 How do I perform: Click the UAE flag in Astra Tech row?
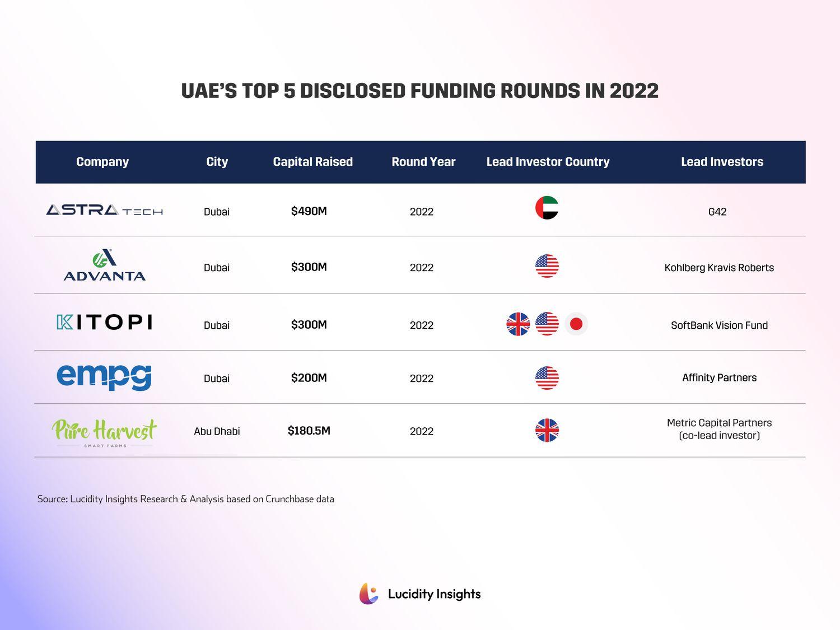547,208
